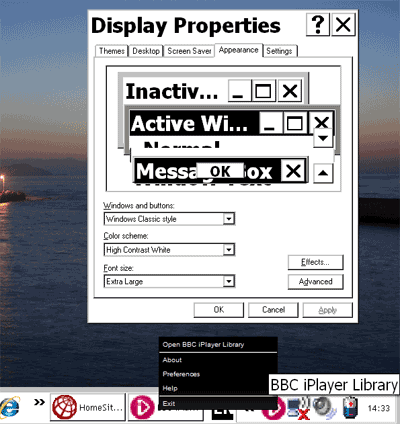
Task: Cancel the Display Properties dialog
Action: point(273,310)
